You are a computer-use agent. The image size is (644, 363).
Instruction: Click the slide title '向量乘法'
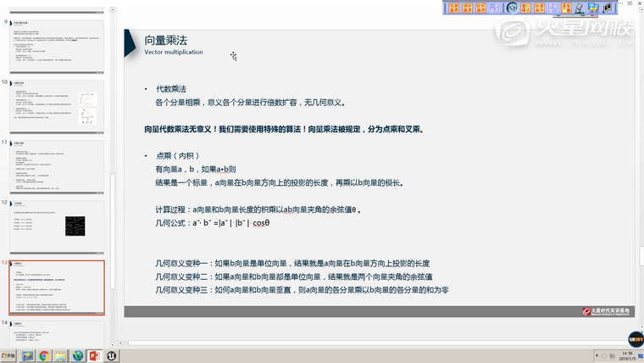[x=166, y=40]
